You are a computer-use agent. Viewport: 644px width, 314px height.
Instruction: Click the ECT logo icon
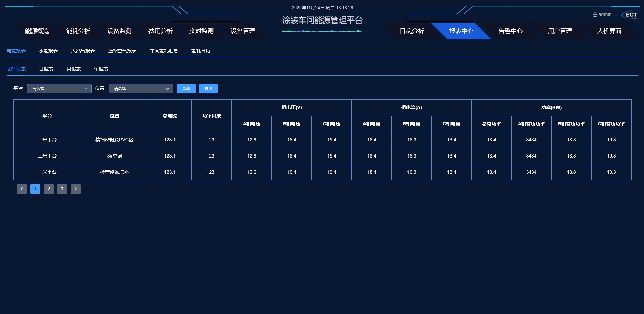click(x=630, y=15)
